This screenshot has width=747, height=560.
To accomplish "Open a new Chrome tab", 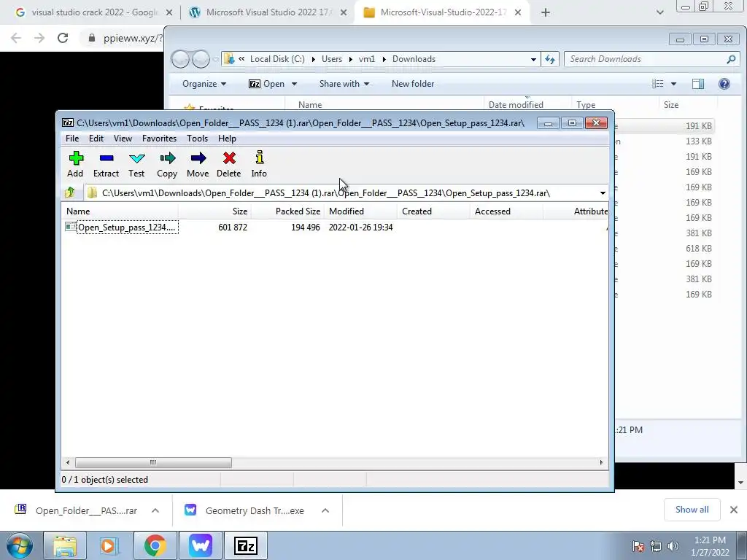I will 546,13.
